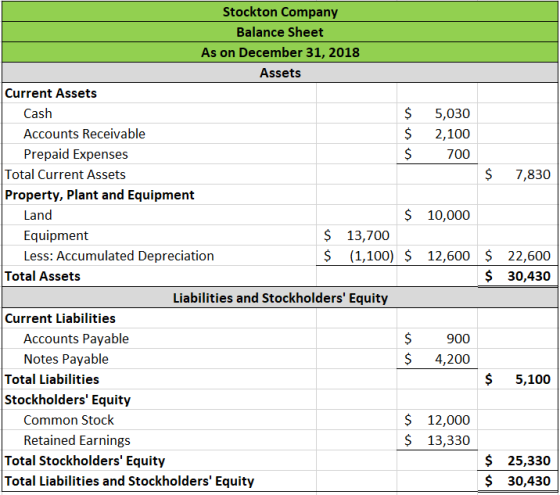Click the Accounts Payable label
Image resolution: width=560 pixels, height=495 pixels.
[76, 339]
